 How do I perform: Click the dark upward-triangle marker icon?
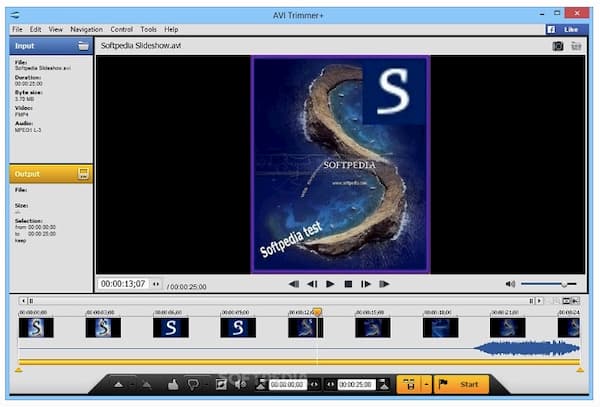[x=147, y=384]
